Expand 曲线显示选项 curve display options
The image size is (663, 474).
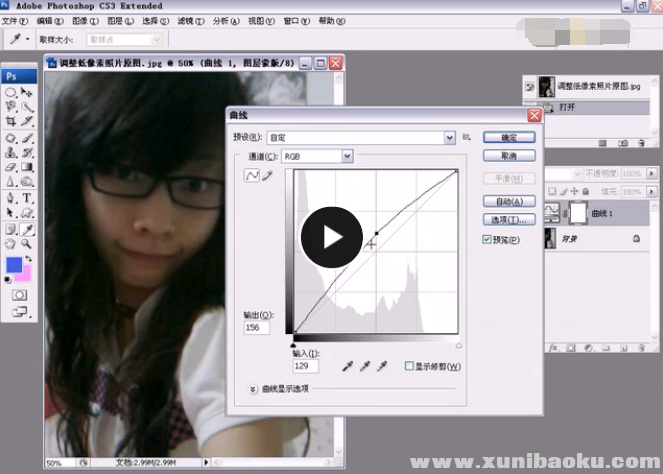(x=252, y=388)
